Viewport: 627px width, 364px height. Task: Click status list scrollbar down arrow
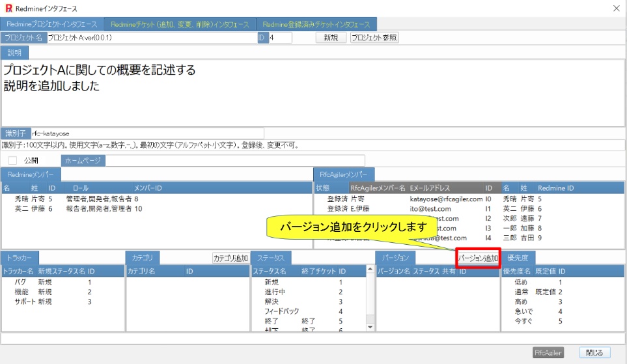click(x=370, y=327)
